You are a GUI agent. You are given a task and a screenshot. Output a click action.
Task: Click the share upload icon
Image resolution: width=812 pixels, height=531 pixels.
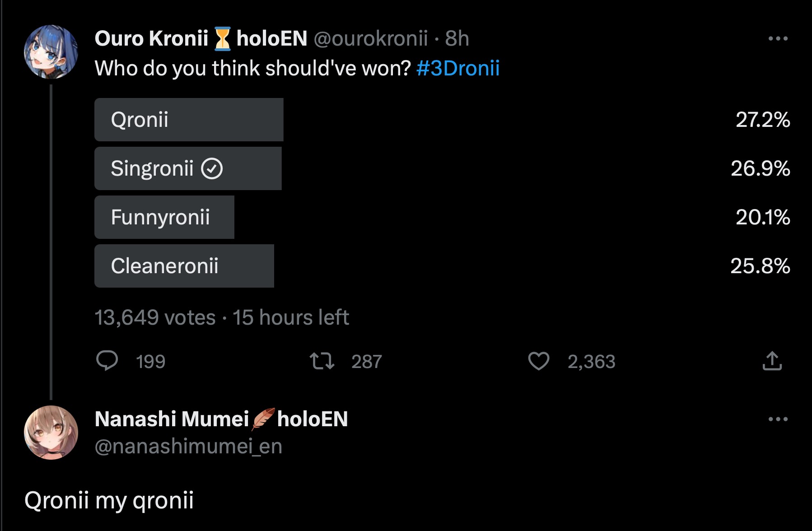pyautogui.click(x=772, y=361)
